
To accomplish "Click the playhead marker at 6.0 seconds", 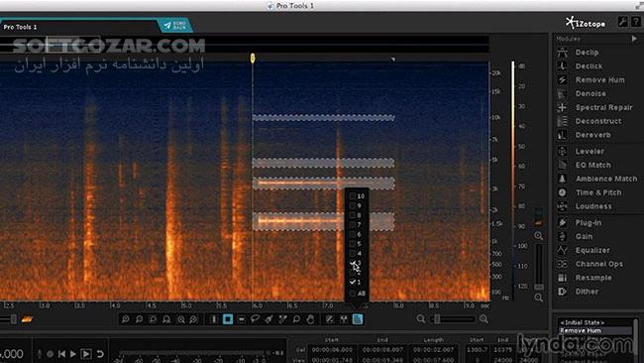I will coord(253,59).
